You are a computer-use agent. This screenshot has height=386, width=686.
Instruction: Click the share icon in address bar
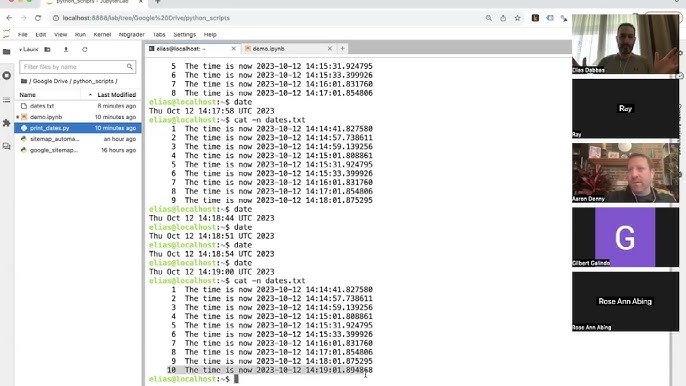tap(503, 18)
